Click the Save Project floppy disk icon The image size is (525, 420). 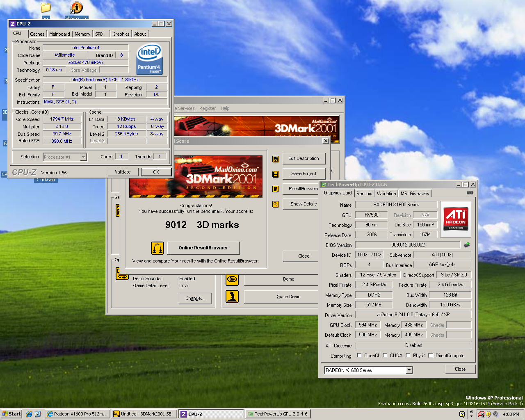click(276, 174)
